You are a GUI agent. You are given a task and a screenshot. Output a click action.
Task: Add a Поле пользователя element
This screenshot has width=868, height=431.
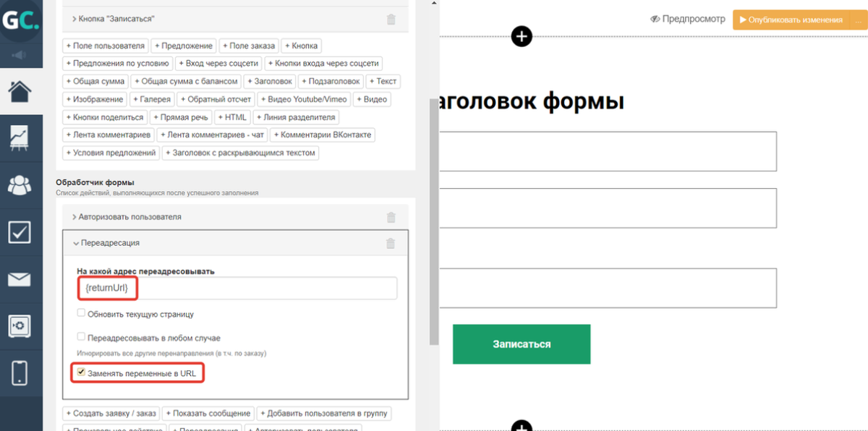[106, 46]
